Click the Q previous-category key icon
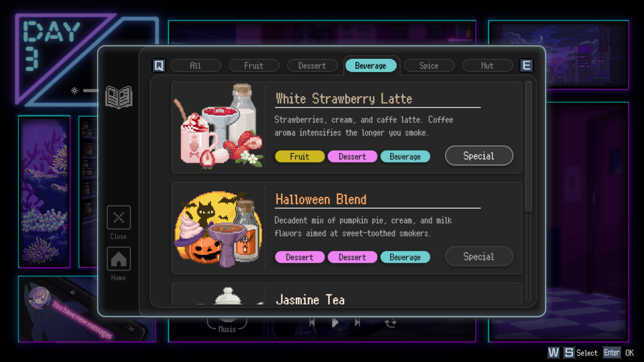The height and width of the screenshot is (362, 644). point(159,65)
